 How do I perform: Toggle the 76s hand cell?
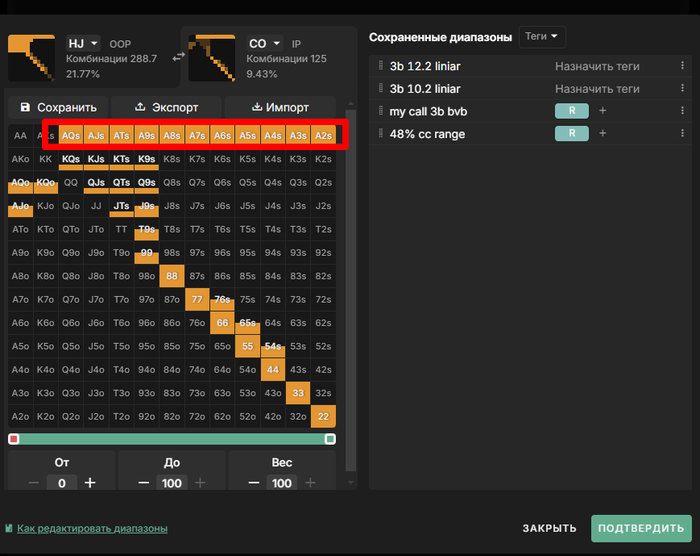(x=222, y=299)
